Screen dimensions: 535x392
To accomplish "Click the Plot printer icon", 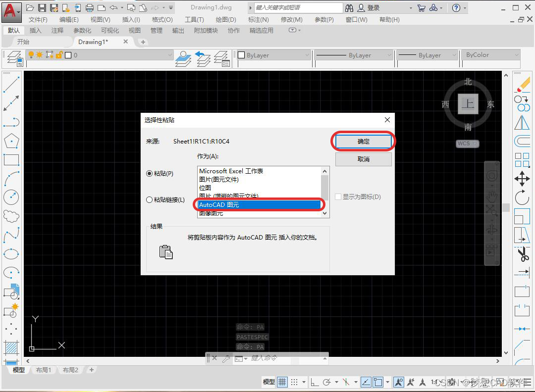I will click(90, 8).
